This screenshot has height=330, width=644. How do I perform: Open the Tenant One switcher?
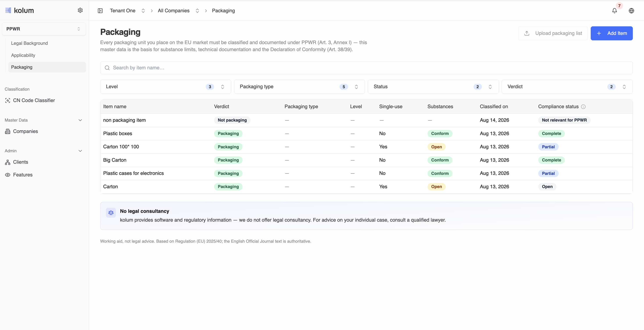coord(143,11)
